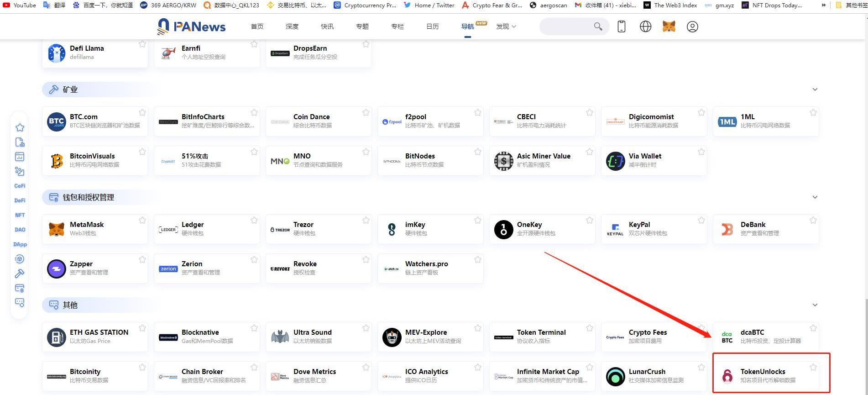Go to 专题 nav item

click(362, 26)
